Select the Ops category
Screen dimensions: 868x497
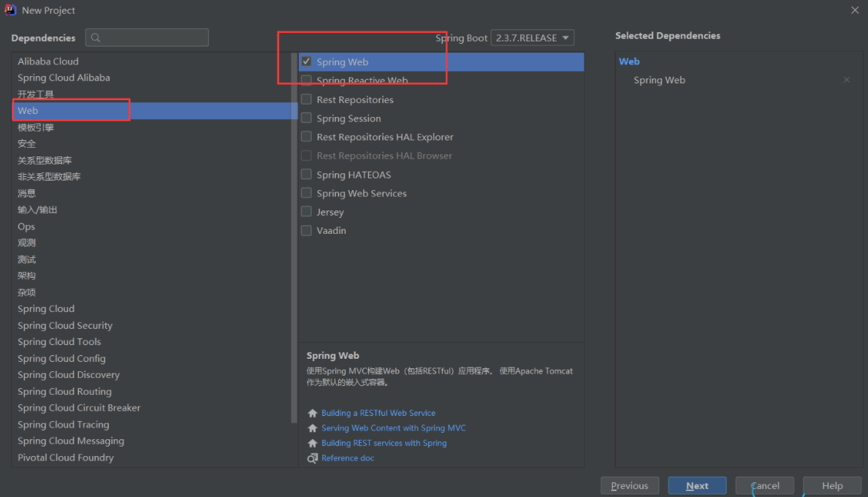pyautogui.click(x=151, y=227)
